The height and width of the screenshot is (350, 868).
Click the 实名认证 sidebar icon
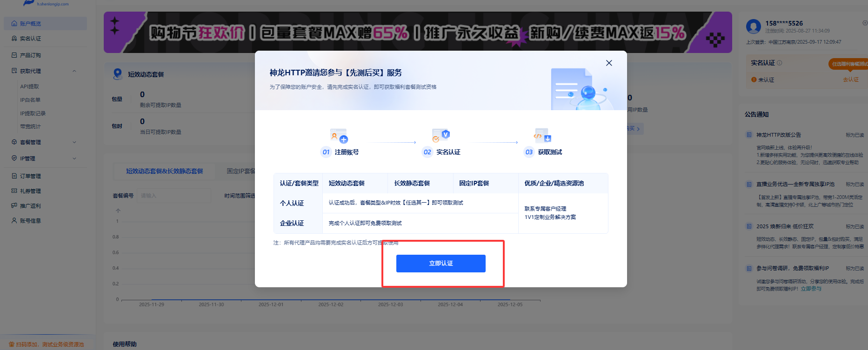[x=14, y=39]
